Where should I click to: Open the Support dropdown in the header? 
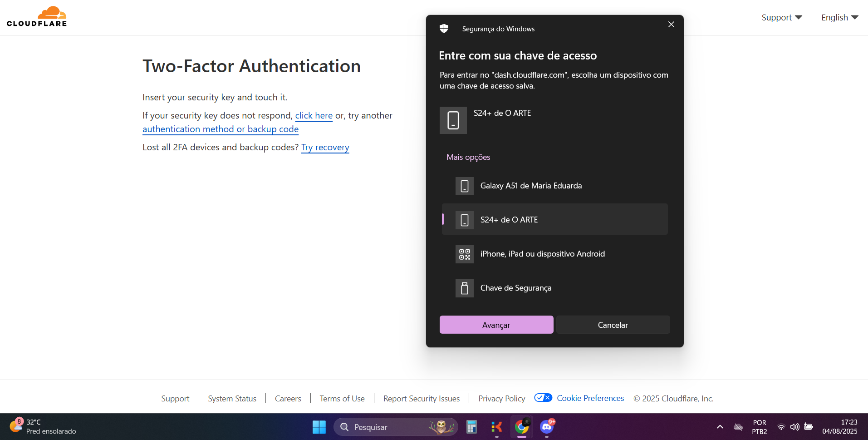click(782, 18)
